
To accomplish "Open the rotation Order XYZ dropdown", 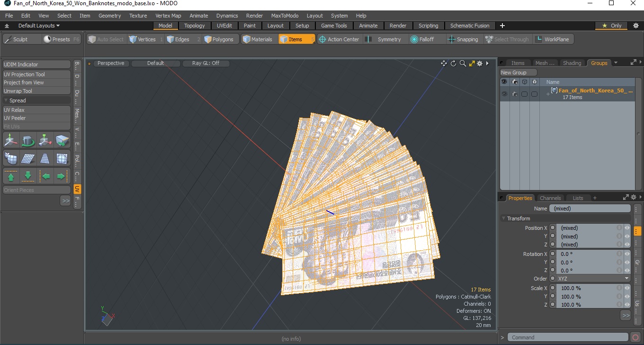I will pos(593,279).
